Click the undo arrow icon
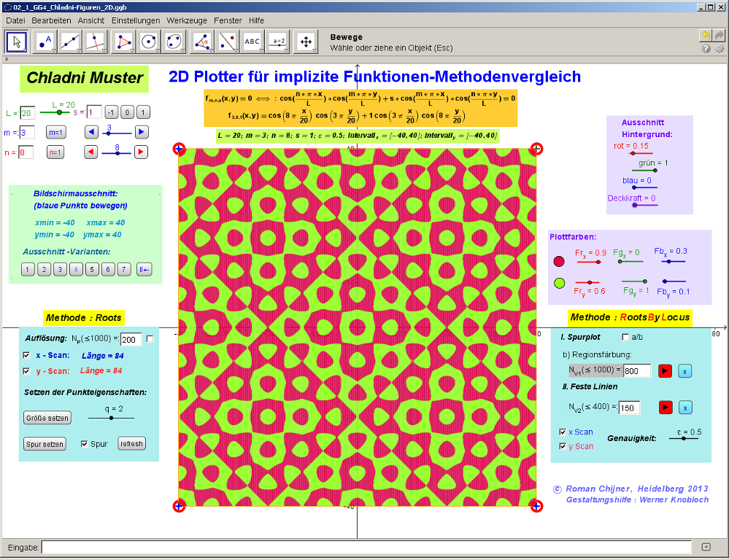Image resolution: width=729 pixels, height=560 pixels. pos(705,35)
